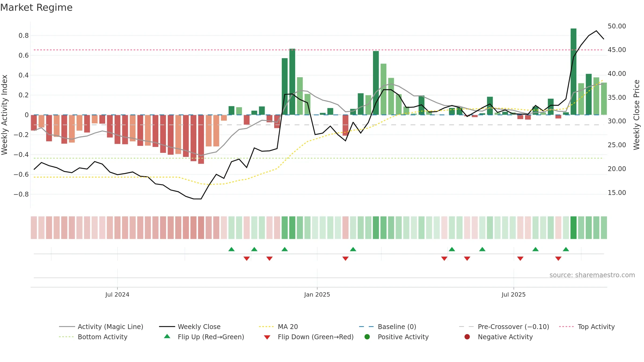Click the 'Jan 2025' x-axis label
Viewport: 644px width, 362px height.
coord(317,294)
